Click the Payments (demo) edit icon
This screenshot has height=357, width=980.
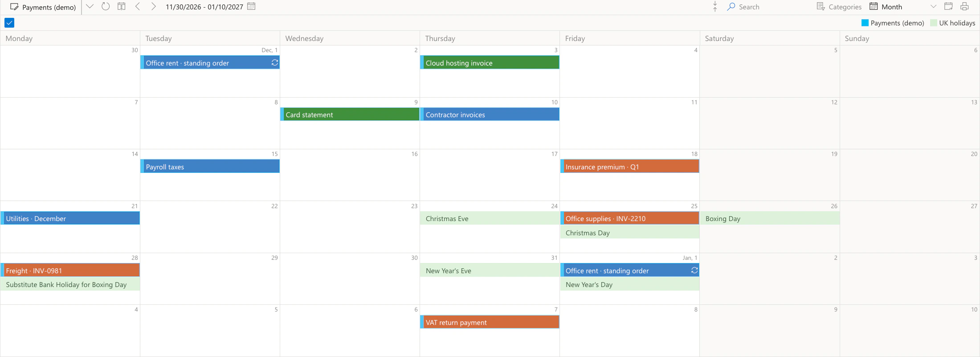point(14,7)
